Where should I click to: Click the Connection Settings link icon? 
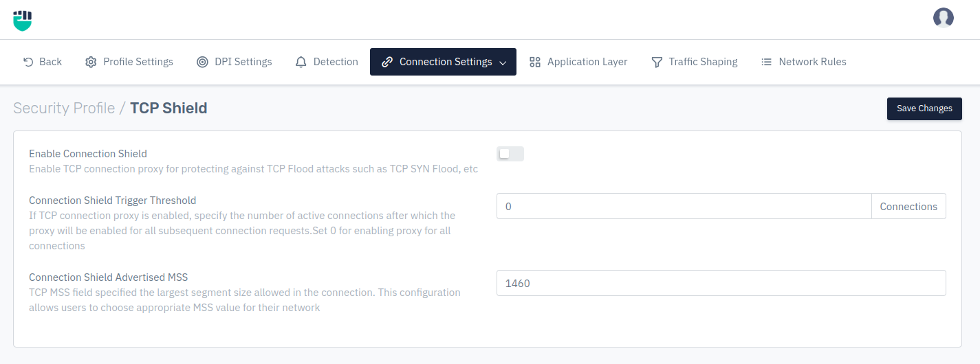[x=387, y=62]
